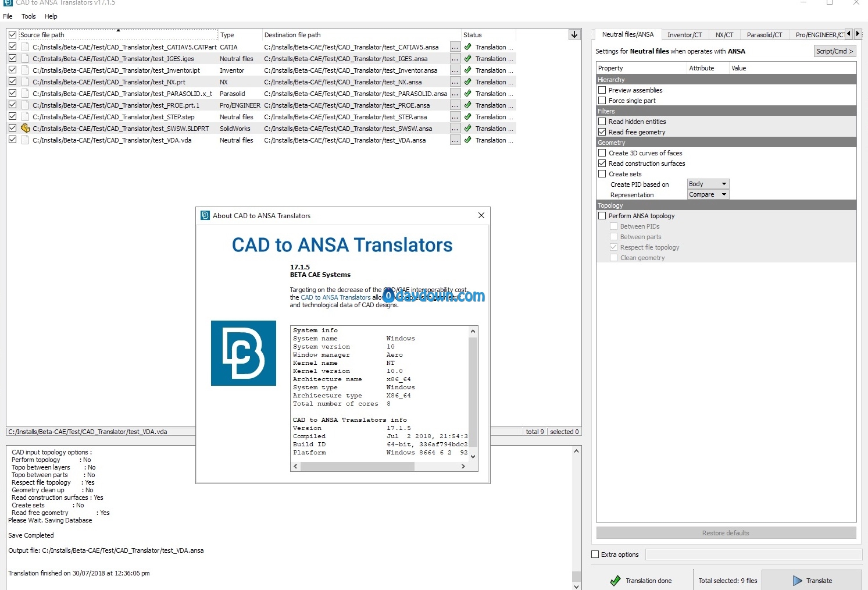Browse destination path for test_NX.ansa
This screenshot has width=868, height=590.
tap(455, 82)
